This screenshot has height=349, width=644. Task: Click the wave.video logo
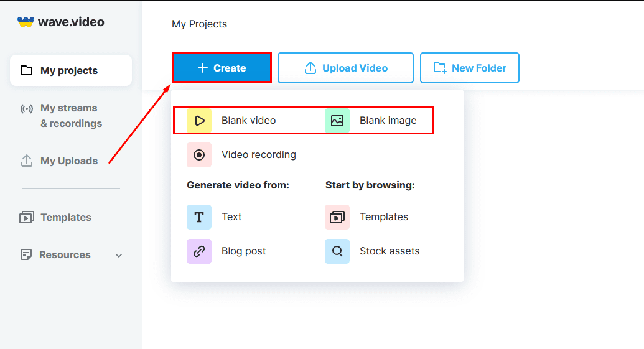point(61,22)
